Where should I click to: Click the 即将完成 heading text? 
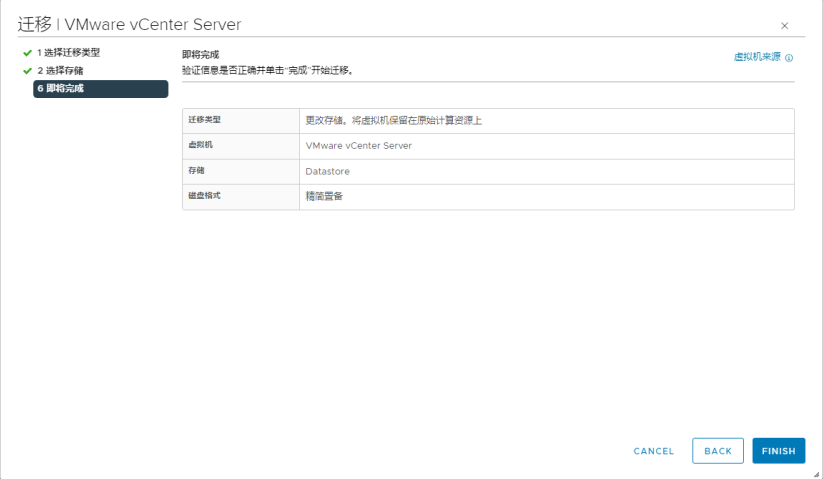pyautogui.click(x=201, y=55)
